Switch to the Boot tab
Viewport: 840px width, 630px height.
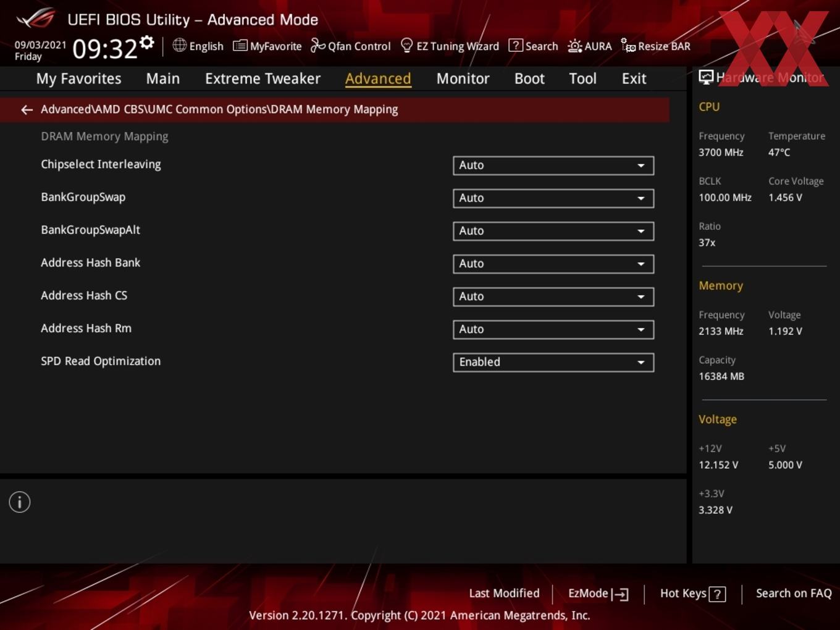point(529,78)
